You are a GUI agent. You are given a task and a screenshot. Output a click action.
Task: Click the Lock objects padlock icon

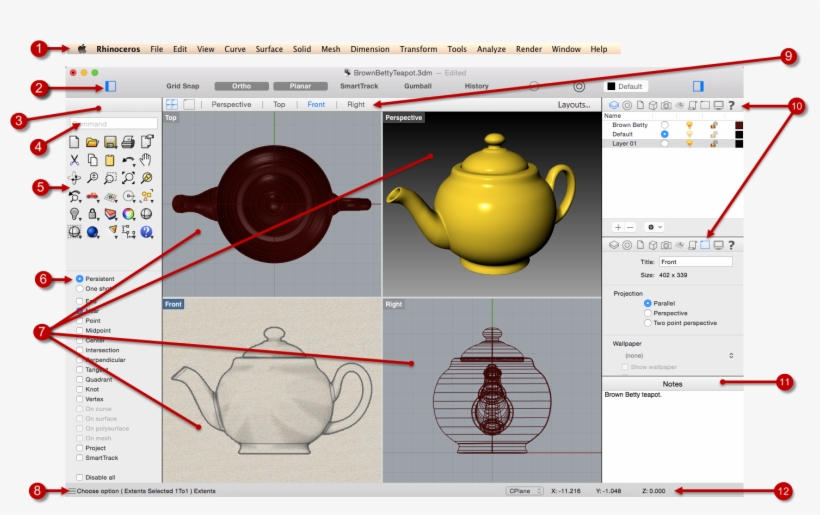[93, 213]
